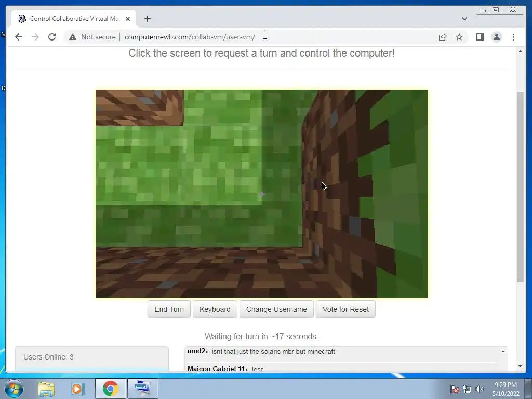Click the Minecraft VM screen display
Image resolution: width=532 pixels, height=399 pixels.
click(262, 194)
